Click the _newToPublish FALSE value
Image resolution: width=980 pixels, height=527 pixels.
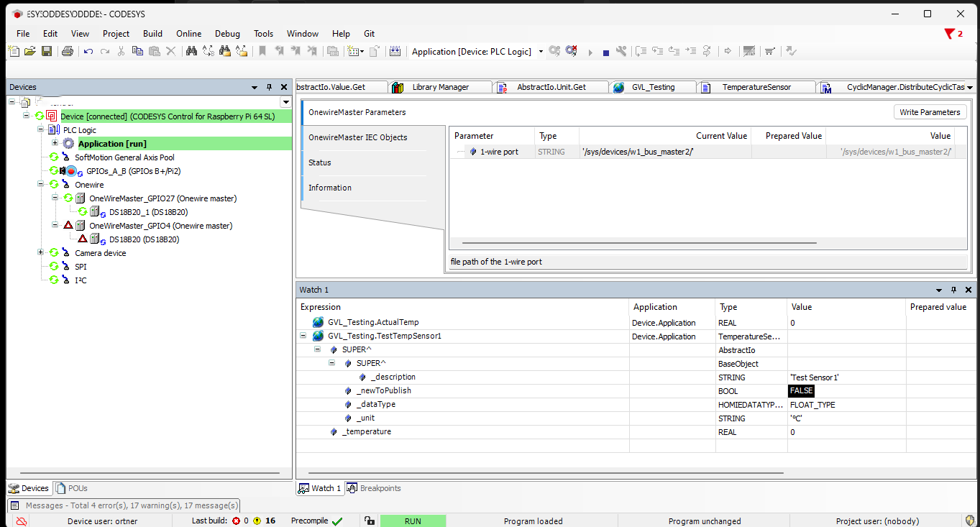point(801,390)
